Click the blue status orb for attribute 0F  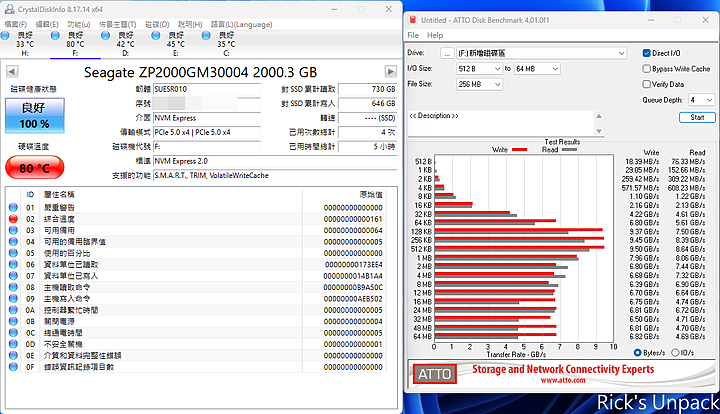(x=13, y=367)
